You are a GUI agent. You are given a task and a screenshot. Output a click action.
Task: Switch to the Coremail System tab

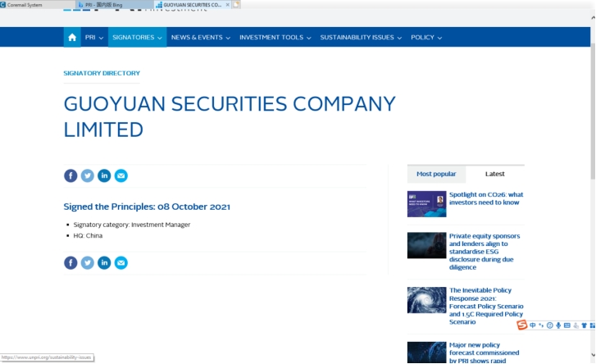pos(37,5)
